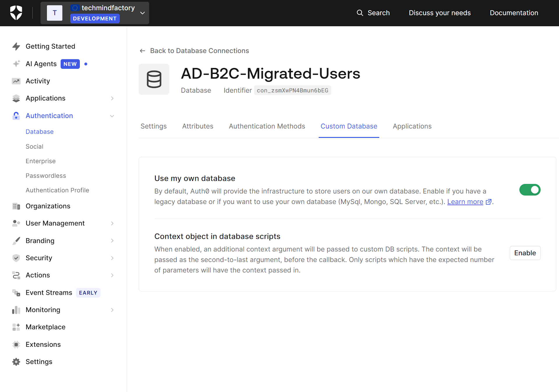Open Extensions chip icon

tap(16, 345)
